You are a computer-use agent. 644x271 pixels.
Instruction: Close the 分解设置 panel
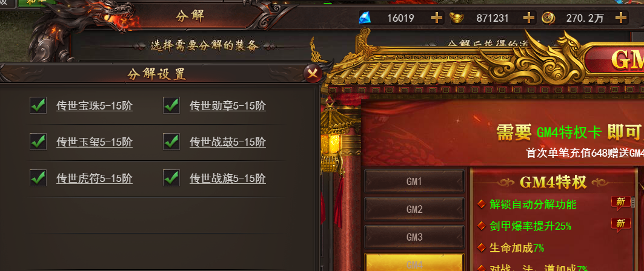tap(313, 74)
